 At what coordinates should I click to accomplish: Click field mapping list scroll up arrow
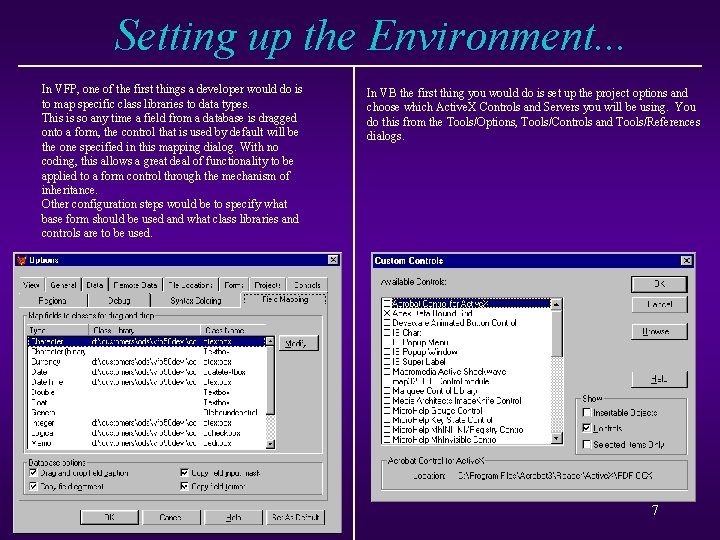coord(270,341)
